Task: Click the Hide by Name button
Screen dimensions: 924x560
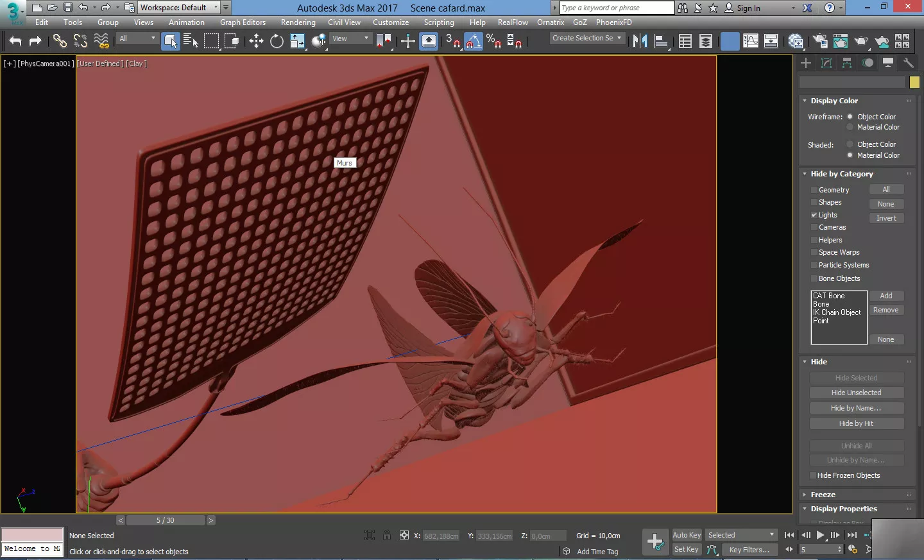Action: pyautogui.click(x=856, y=408)
